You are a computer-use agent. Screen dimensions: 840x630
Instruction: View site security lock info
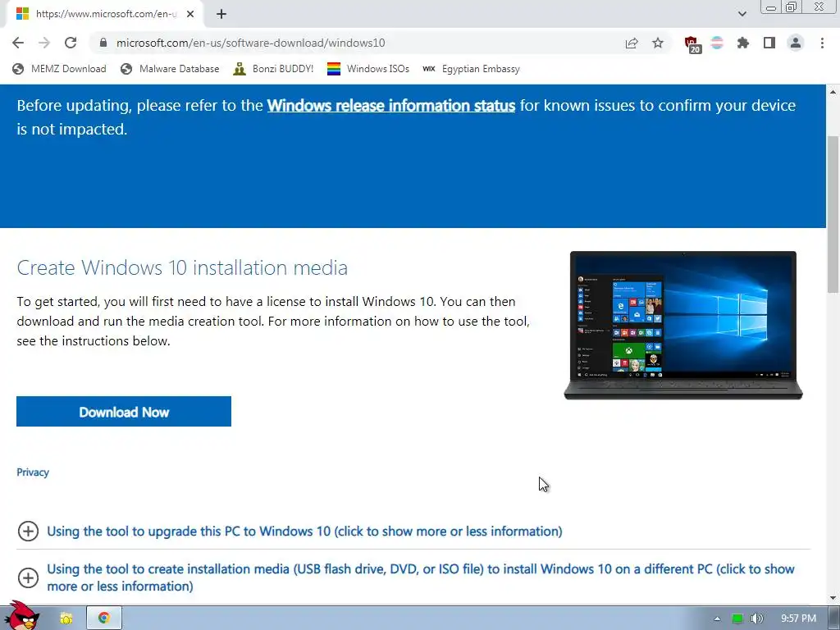(103, 43)
